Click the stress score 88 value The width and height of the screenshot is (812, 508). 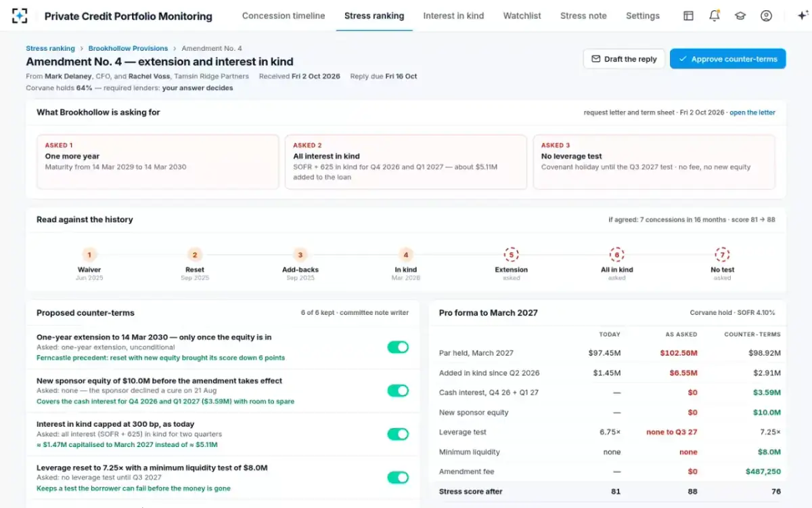click(692, 492)
